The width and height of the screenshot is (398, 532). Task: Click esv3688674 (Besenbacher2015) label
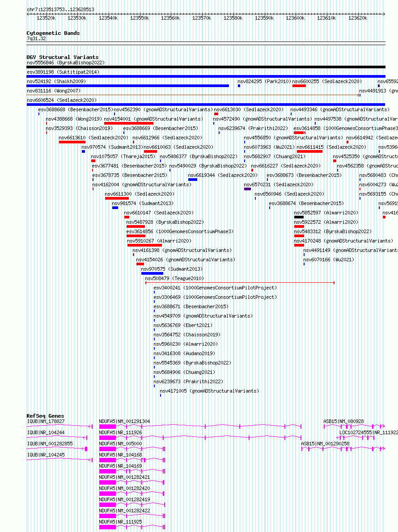pyautogui.click(x=306, y=204)
